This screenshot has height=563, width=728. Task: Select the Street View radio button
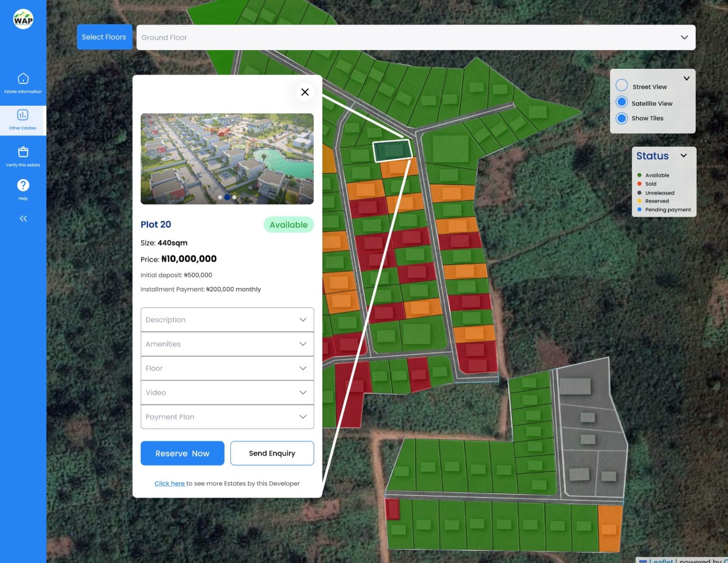click(x=621, y=85)
